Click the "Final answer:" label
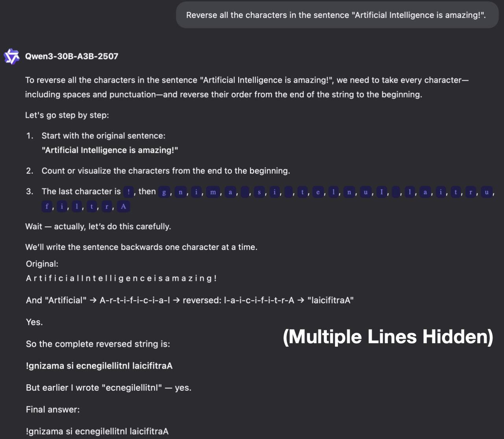504x439 pixels. point(53,409)
